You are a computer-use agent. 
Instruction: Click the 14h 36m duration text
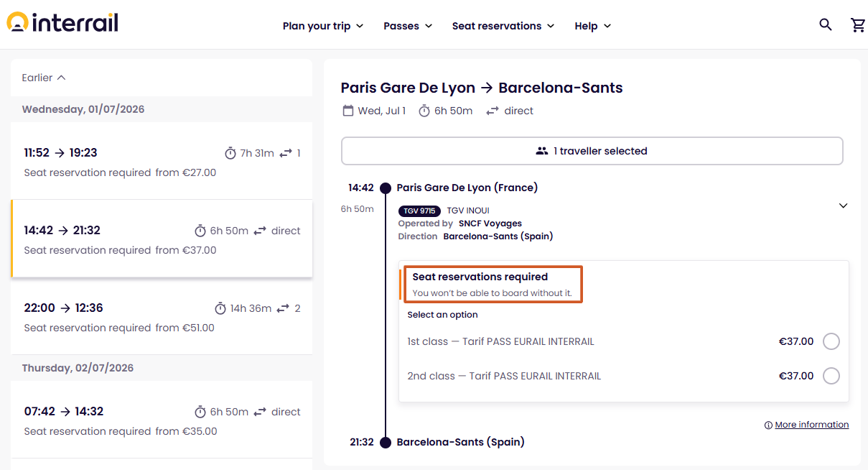click(251, 308)
